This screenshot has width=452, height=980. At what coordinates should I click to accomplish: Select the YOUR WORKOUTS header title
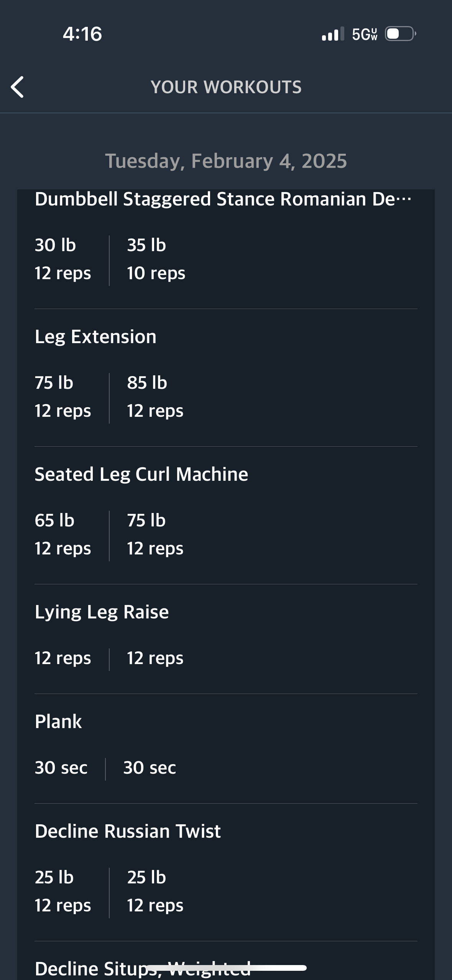coord(226,87)
